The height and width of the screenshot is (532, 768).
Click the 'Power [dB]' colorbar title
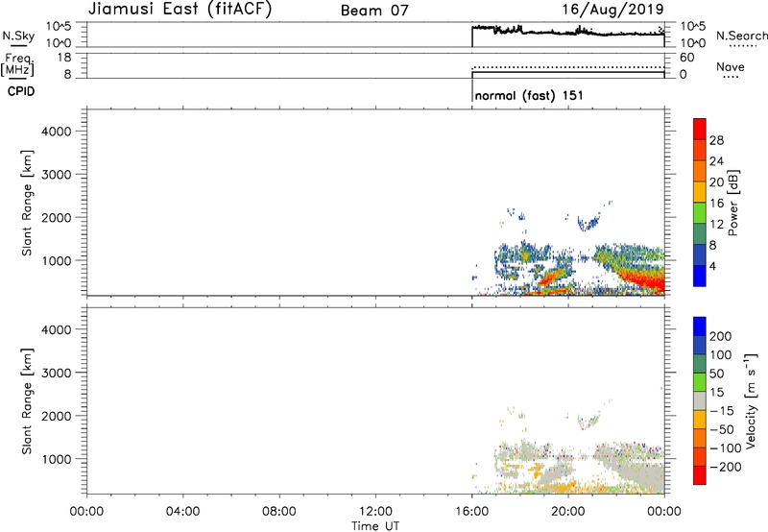pyautogui.click(x=732, y=203)
